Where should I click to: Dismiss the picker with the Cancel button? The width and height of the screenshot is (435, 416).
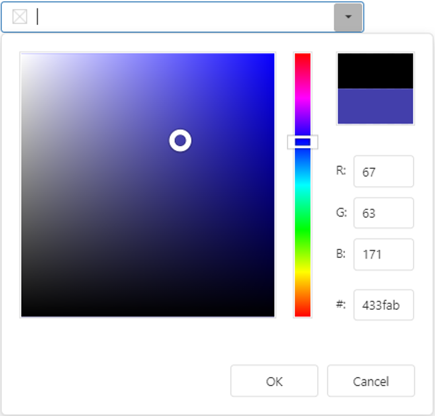coord(371,381)
